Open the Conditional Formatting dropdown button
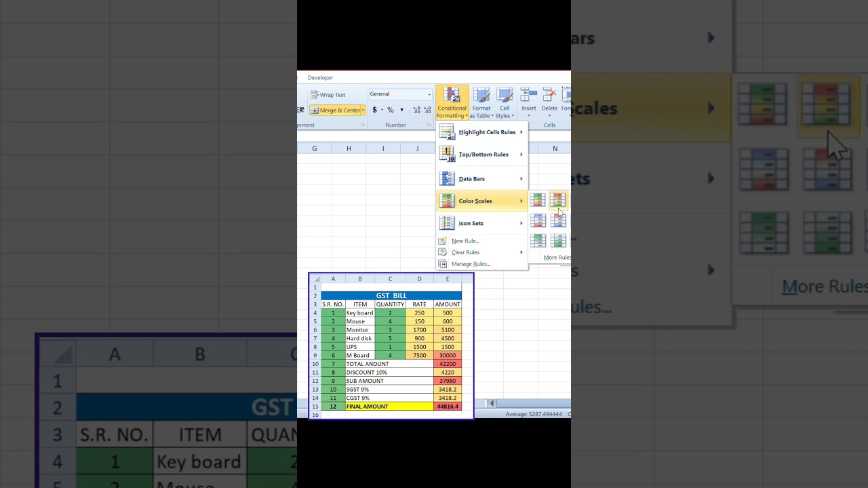Screen dimensions: 868x488 452,103
